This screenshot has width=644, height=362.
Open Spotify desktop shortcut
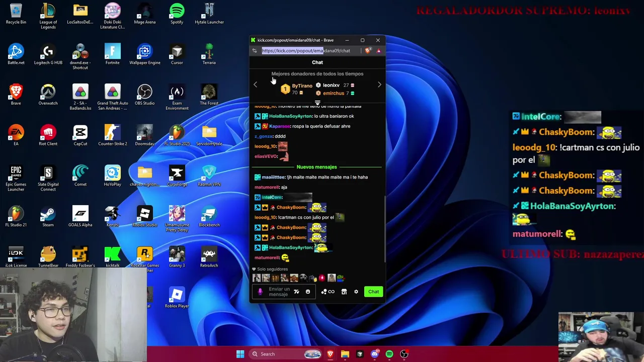[x=177, y=14]
